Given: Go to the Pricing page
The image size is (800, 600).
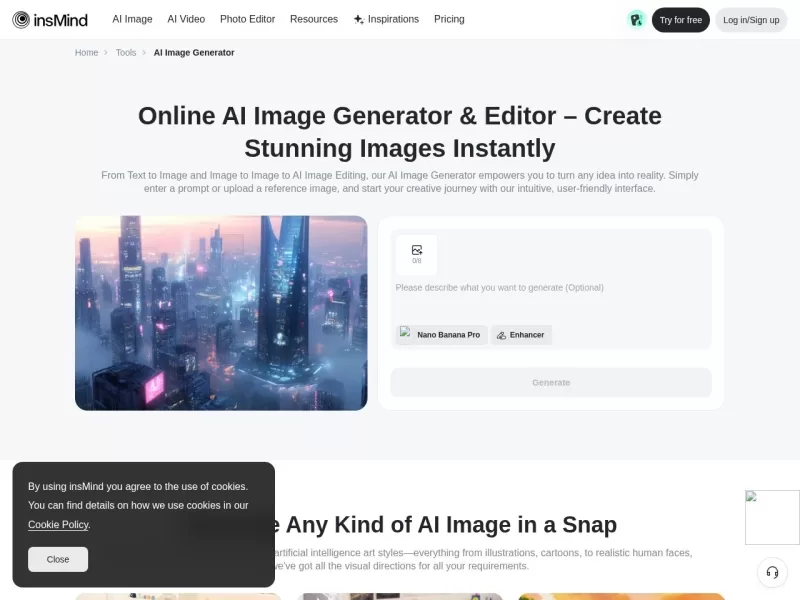Looking at the screenshot, I should pyautogui.click(x=449, y=19).
